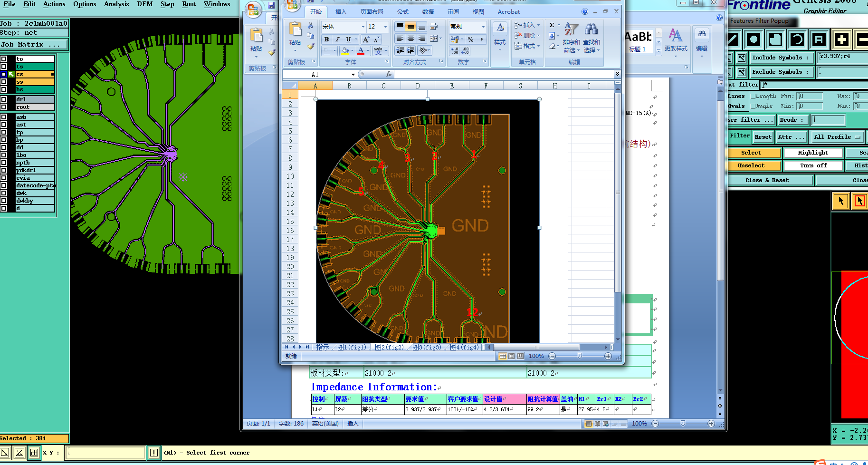The height and width of the screenshot is (465, 868).
Task: Open the All Profile dropdown
Action: pyautogui.click(x=838, y=137)
